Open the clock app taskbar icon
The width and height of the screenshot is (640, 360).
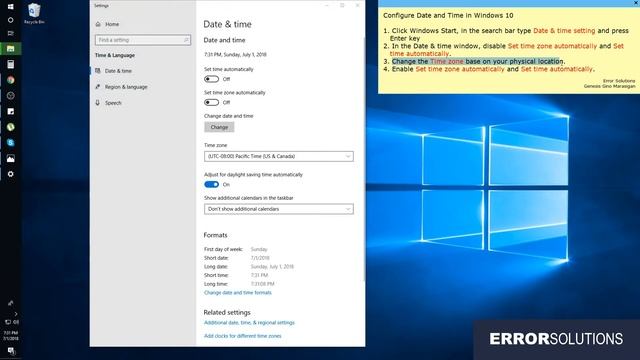(x=11, y=96)
